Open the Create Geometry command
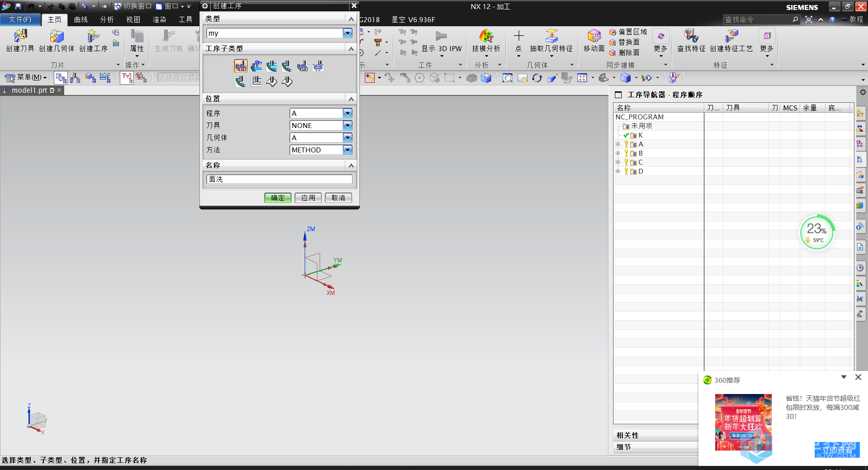The image size is (868, 470). pos(57,41)
